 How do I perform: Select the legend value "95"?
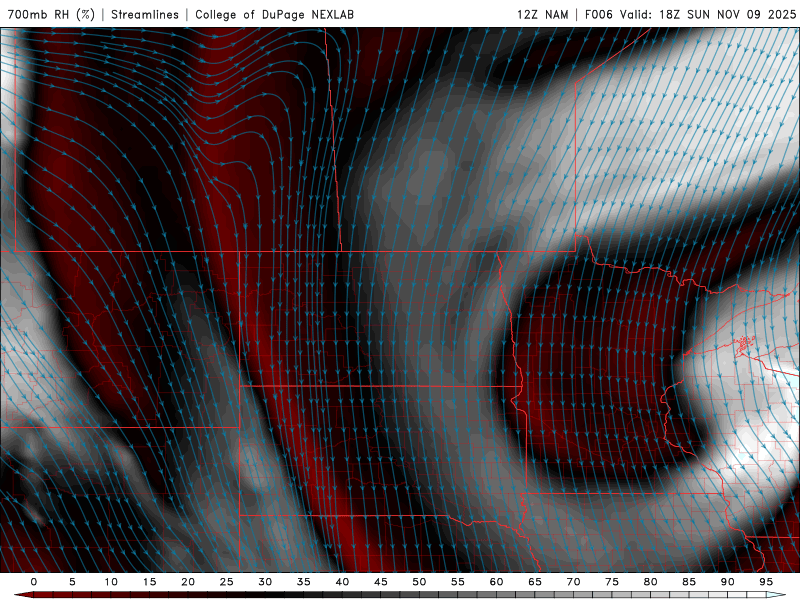[x=765, y=582]
